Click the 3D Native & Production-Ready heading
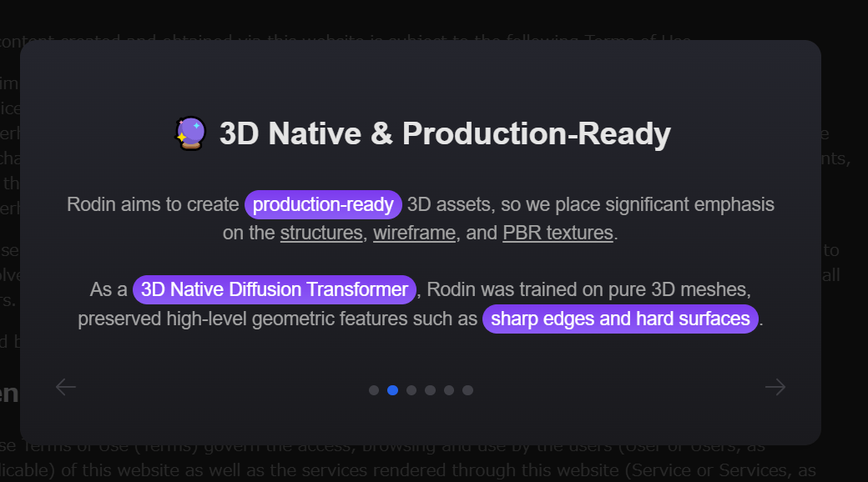The image size is (868, 482). (445, 133)
